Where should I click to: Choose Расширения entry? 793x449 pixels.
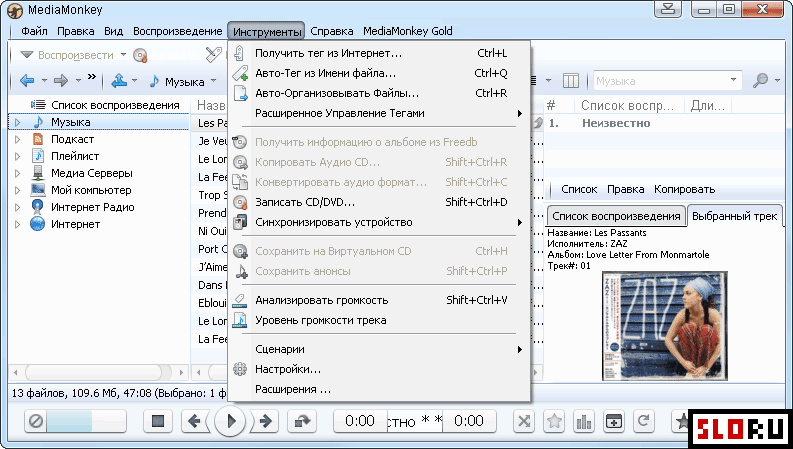(x=379, y=389)
